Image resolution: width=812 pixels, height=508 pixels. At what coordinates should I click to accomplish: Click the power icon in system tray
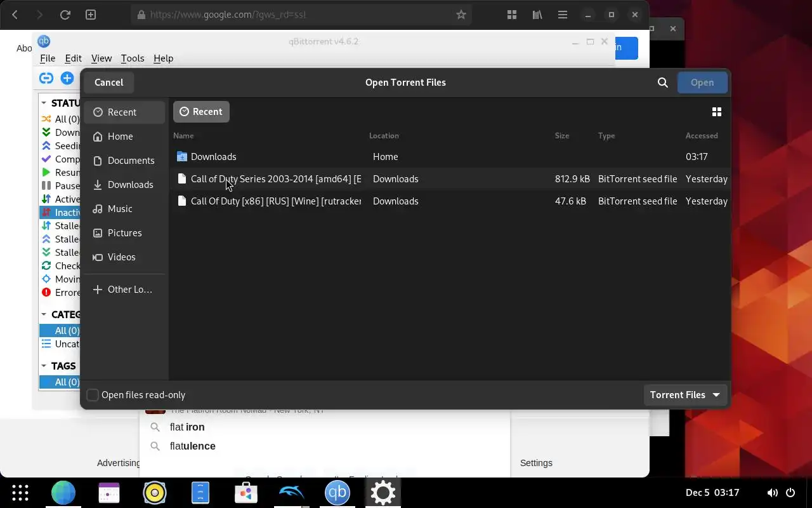tap(790, 493)
